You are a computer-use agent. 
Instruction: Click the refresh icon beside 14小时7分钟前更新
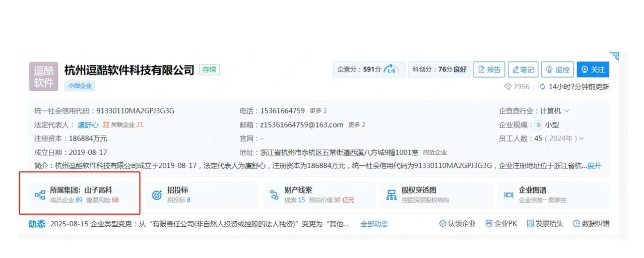pyautogui.click(x=543, y=87)
